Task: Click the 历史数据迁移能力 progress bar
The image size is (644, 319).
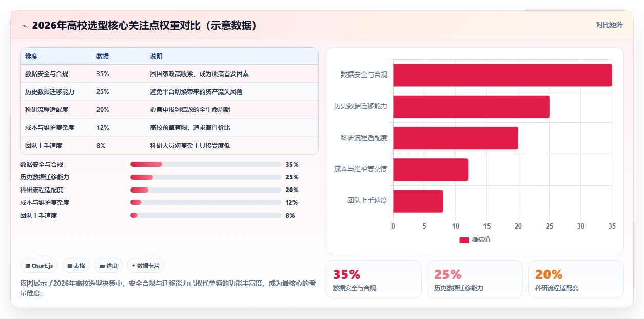Action: point(206,177)
